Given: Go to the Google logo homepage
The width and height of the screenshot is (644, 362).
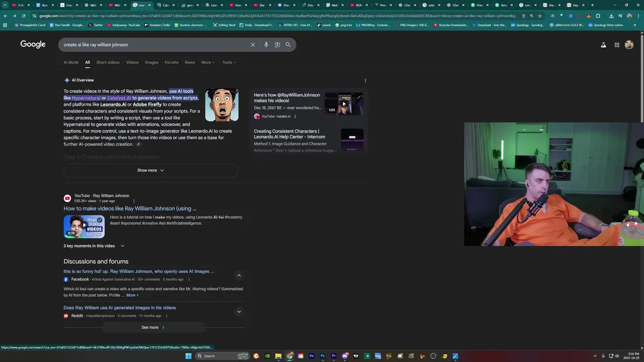Looking at the screenshot, I should coord(33,44).
